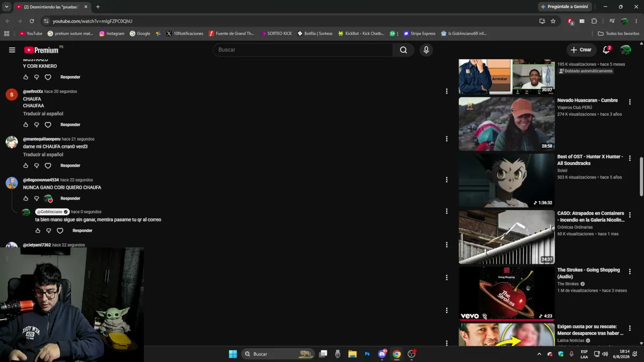644x362 pixels.
Task: Heart the @mantequillaenperu comment
Action: [48, 165]
